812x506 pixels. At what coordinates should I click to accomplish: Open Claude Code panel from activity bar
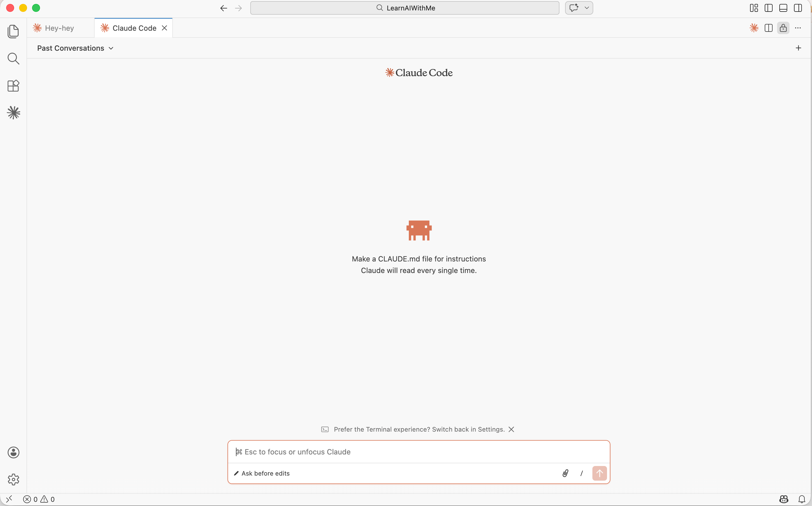(13, 113)
